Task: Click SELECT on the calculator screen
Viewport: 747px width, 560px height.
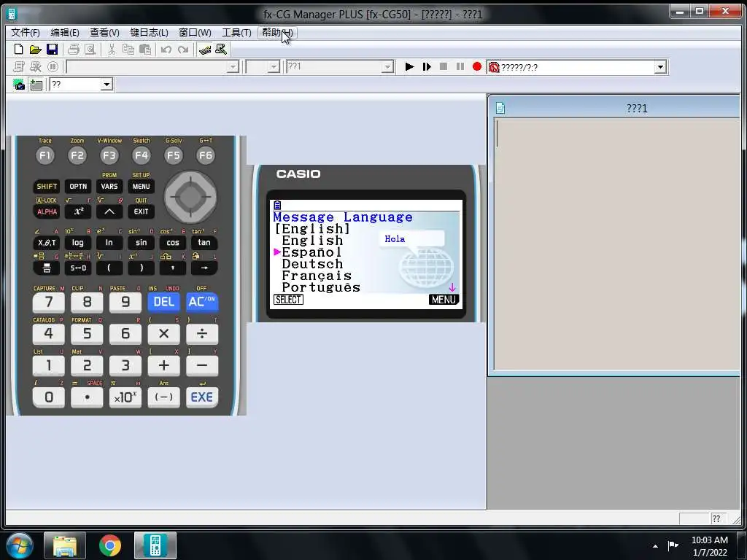Action: coord(288,300)
